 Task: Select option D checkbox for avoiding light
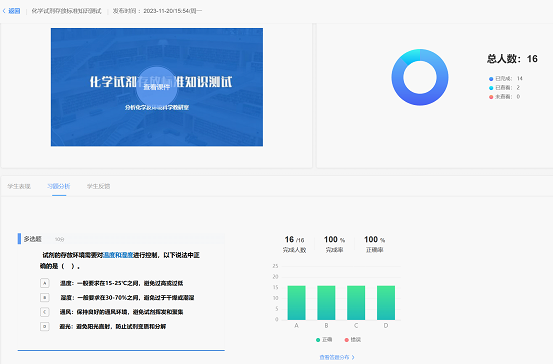click(x=45, y=327)
